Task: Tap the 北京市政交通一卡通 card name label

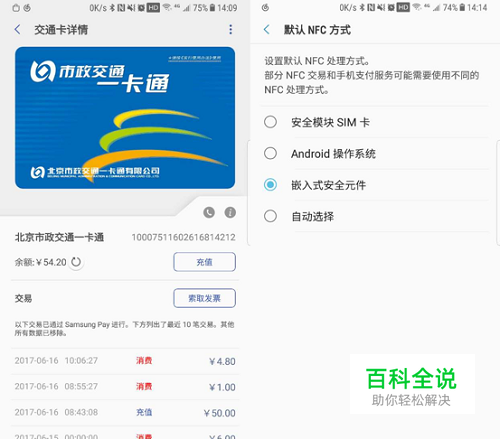Action: tap(59, 237)
